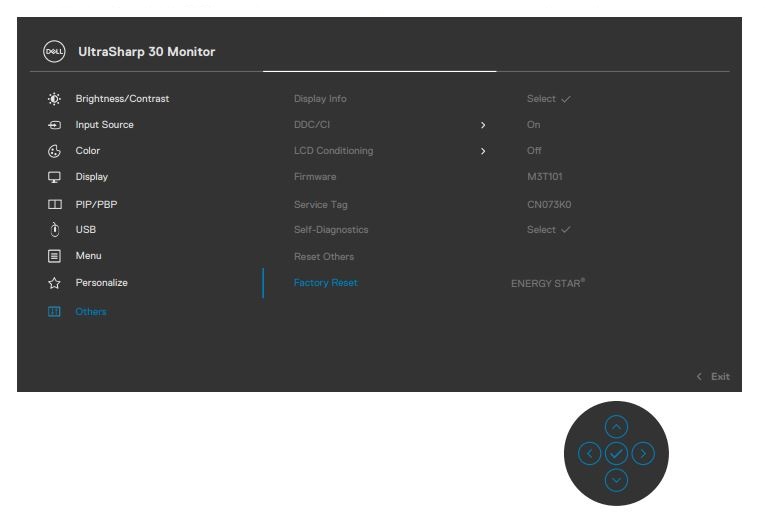Click the firmware version M3T101

544,177
